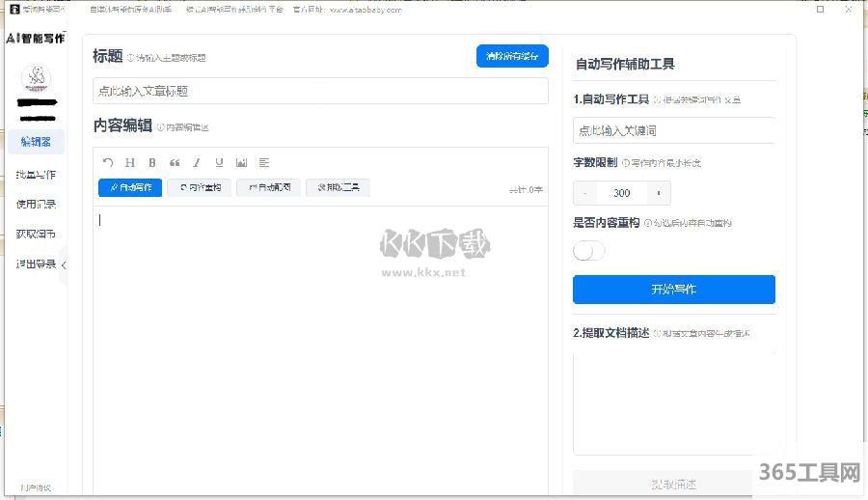This screenshot has width=868, height=500.
Task: Open the 批量写作 sidebar item
Action: point(36,175)
